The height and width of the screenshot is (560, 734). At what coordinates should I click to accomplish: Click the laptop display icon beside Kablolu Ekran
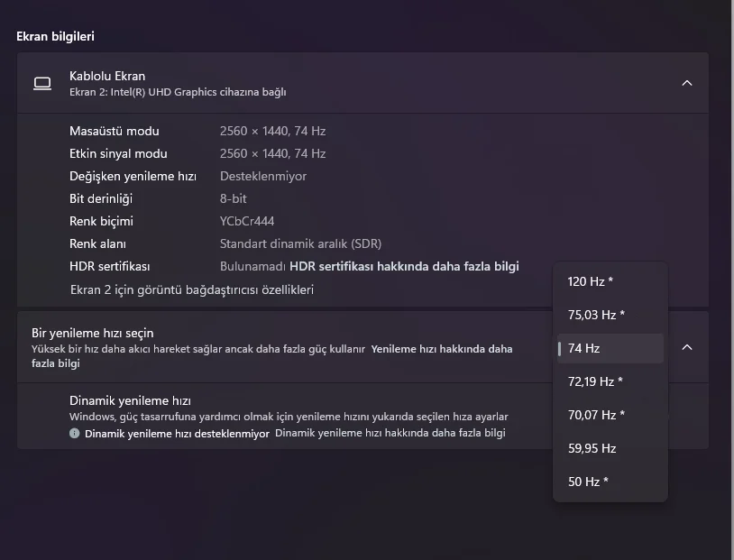pos(42,83)
